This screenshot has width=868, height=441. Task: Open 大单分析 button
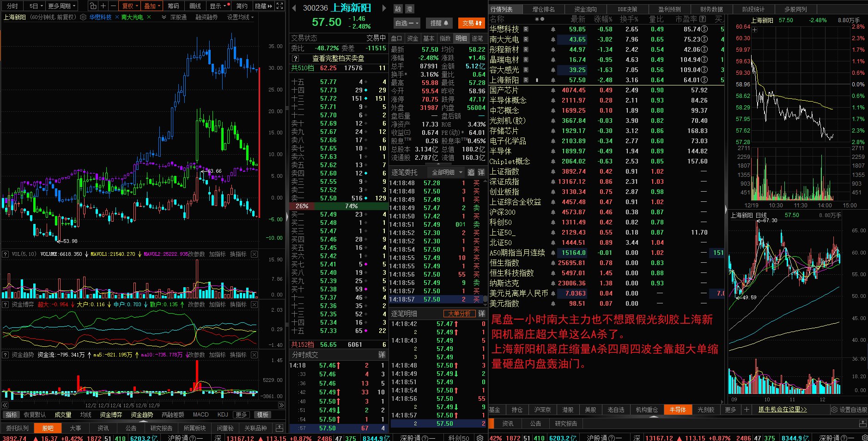pos(459,314)
